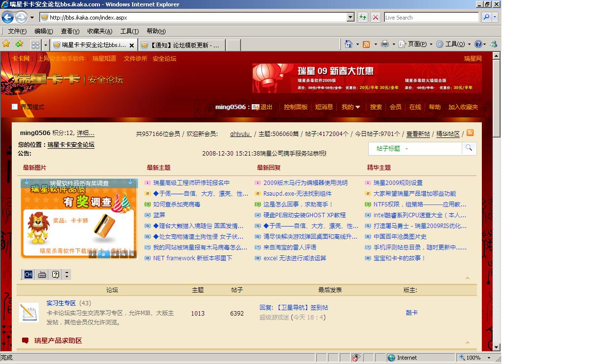Open the 帖子标题 search type dropdown
Viewport: 593px width, 364px height.
(x=392, y=148)
